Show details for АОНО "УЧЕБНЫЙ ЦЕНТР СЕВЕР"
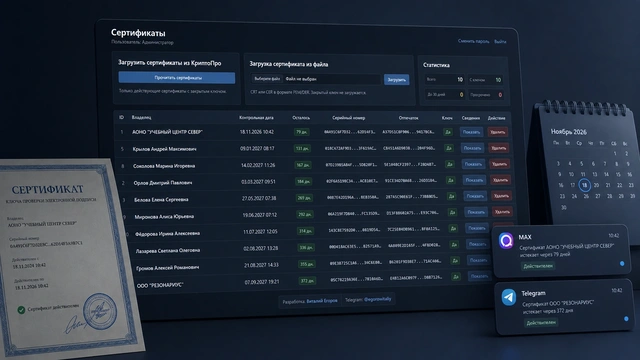 (471, 132)
